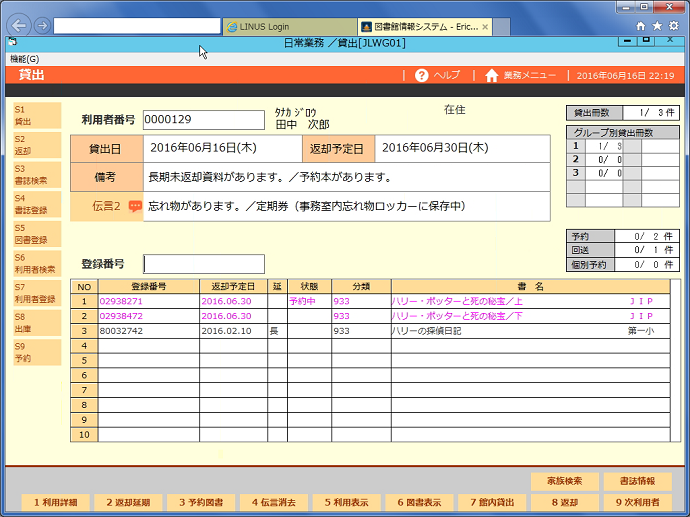Open S3 書誌検索 from the sidebar
This screenshot has height=517, width=690.
(x=37, y=175)
